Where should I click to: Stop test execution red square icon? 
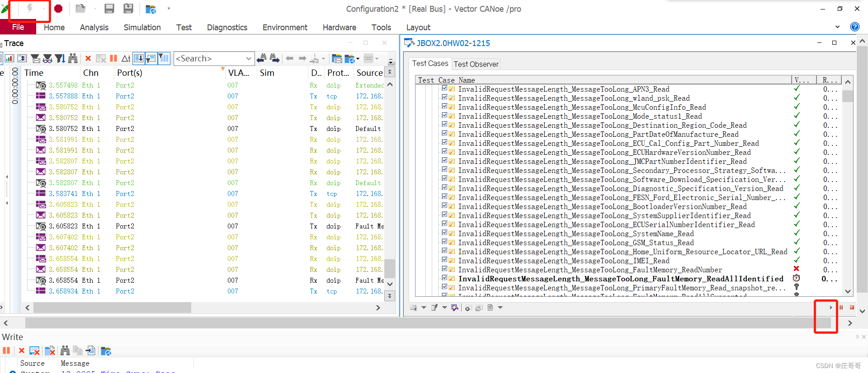point(852,308)
